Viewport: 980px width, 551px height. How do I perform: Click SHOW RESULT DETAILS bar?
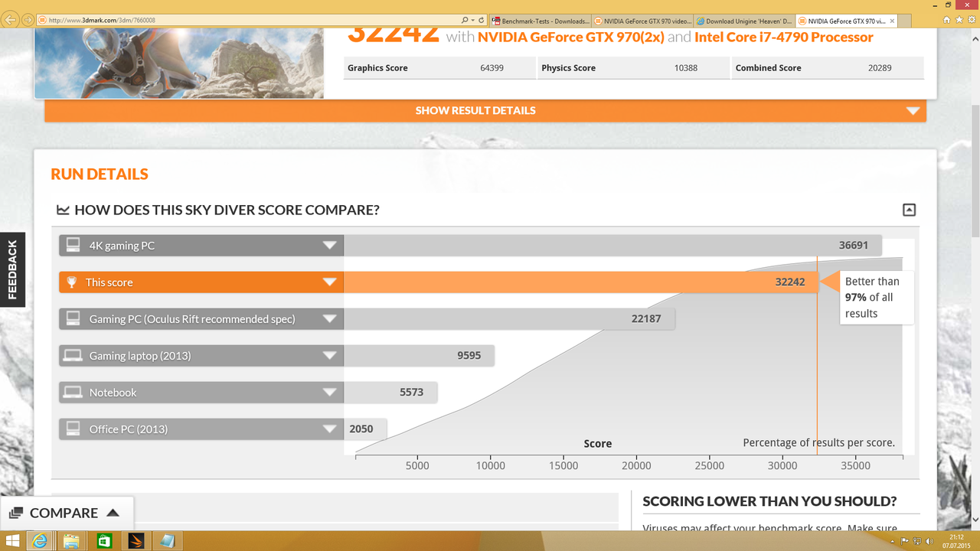[485, 110]
